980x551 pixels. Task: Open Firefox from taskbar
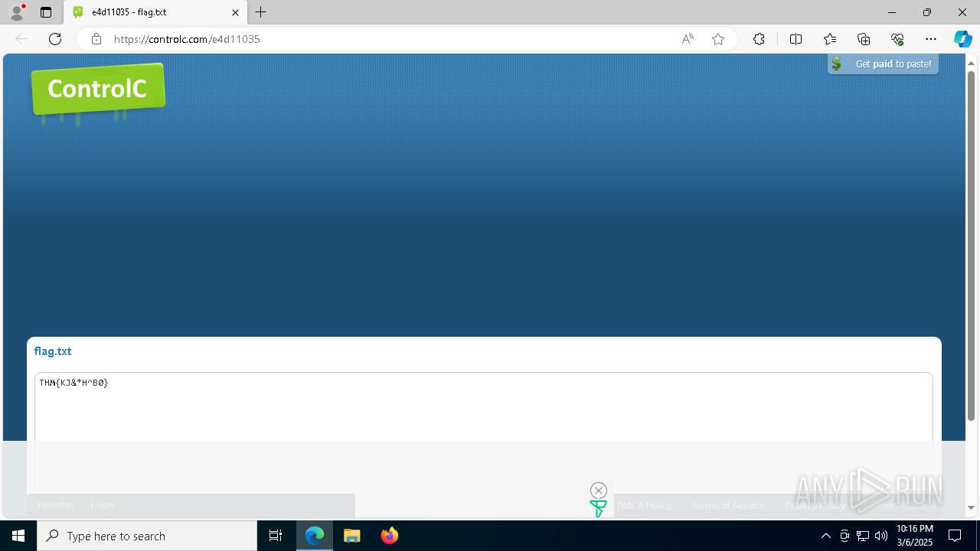389,536
